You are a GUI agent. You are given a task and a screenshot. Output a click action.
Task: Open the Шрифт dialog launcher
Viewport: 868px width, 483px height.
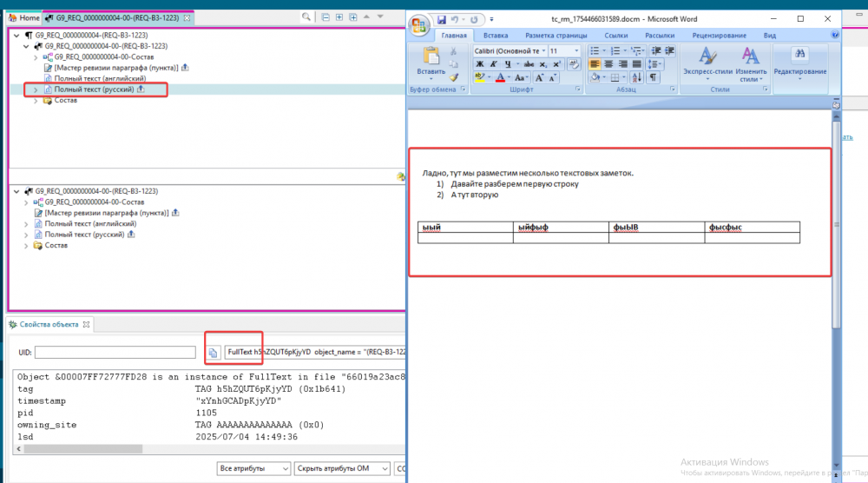[577, 89]
